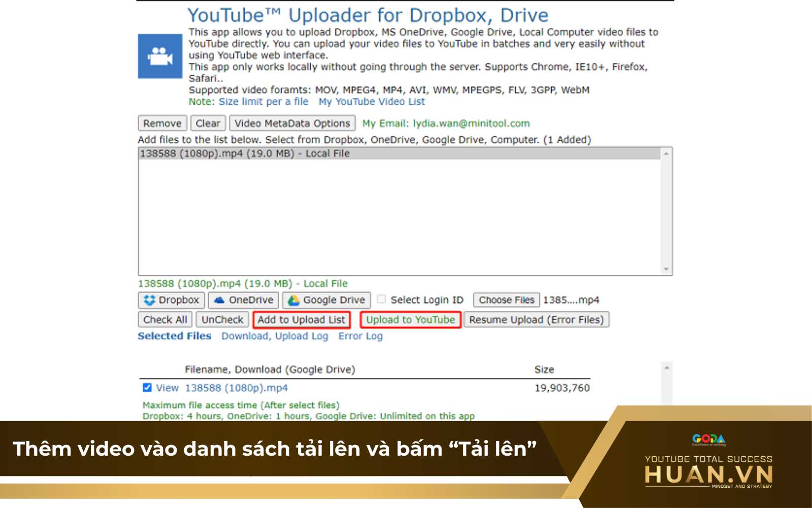
Task: Click the Dropbox logo icon
Action: 149,300
